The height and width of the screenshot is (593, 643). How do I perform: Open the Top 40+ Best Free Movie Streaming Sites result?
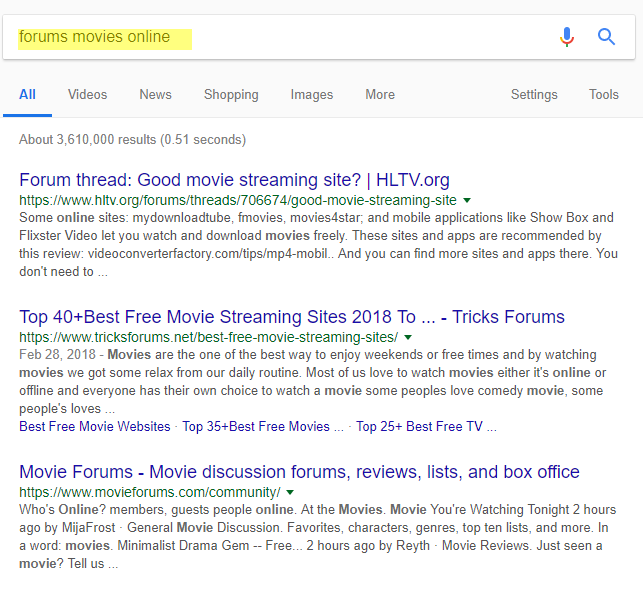click(292, 317)
